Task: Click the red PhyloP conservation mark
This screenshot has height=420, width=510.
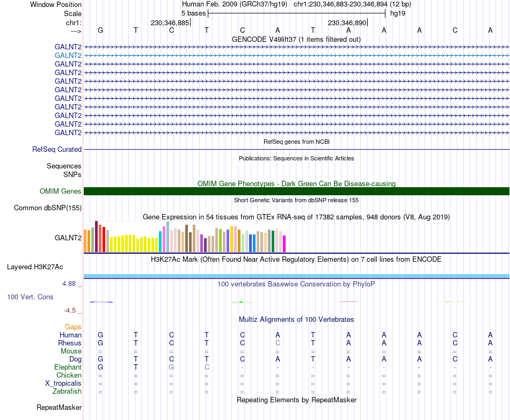Action: pos(348,301)
